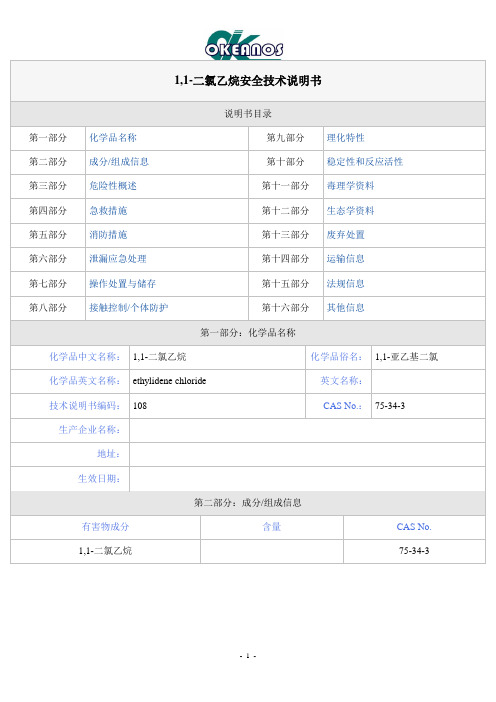Click the 第一部分 row label in contents
The image size is (496, 702).
pyautogui.click(x=48, y=138)
